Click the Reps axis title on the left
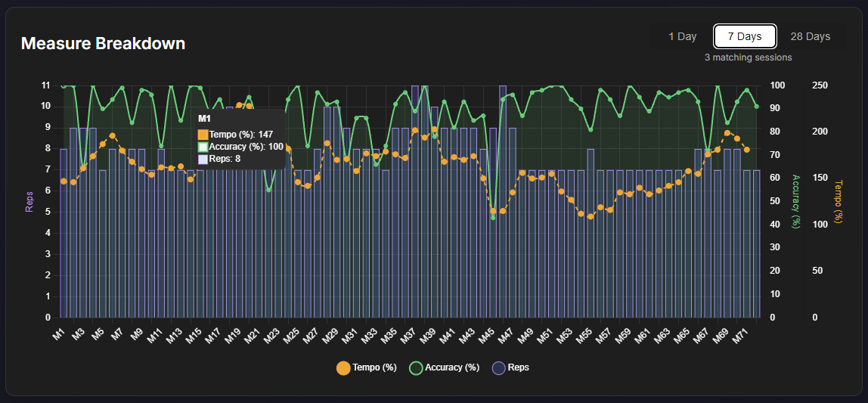The image size is (868, 403). [x=29, y=201]
